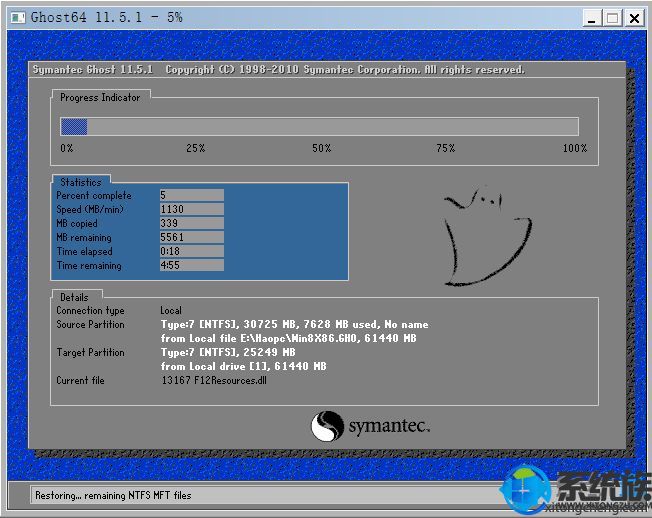Click the 'Current file' label
The width and height of the screenshot is (652, 518).
[x=80, y=380]
